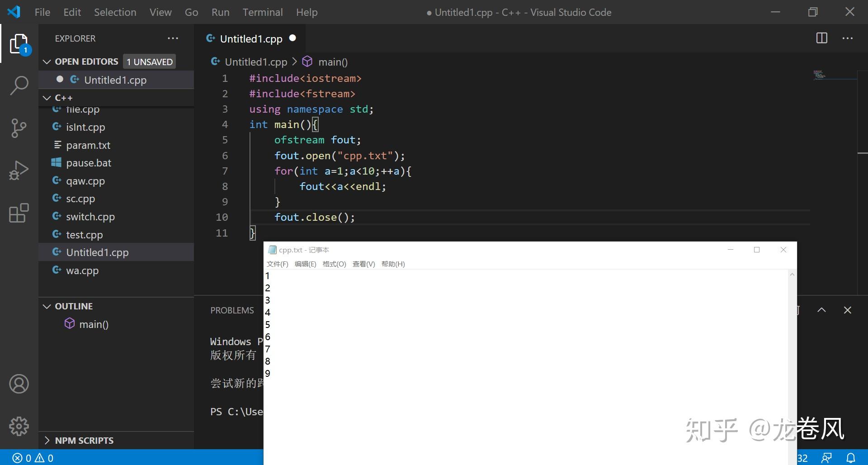This screenshot has width=868, height=465.
Task: Click the errors and warnings status indicator
Action: pos(33,458)
